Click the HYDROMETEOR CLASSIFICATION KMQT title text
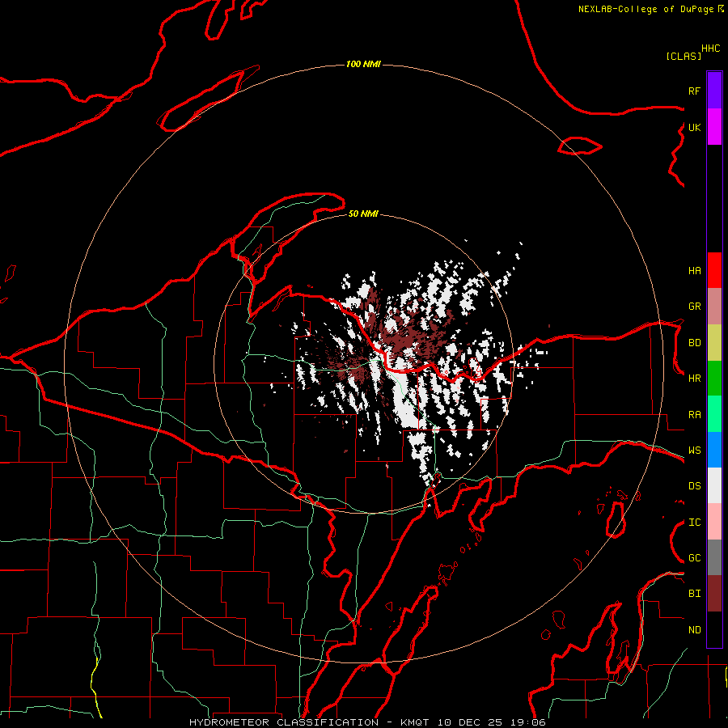 366,722
